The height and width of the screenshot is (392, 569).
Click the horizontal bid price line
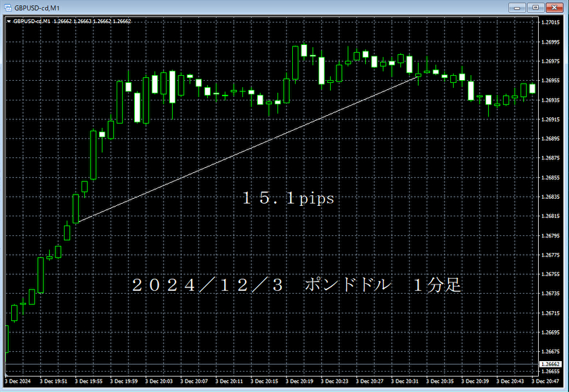[x=271, y=364]
